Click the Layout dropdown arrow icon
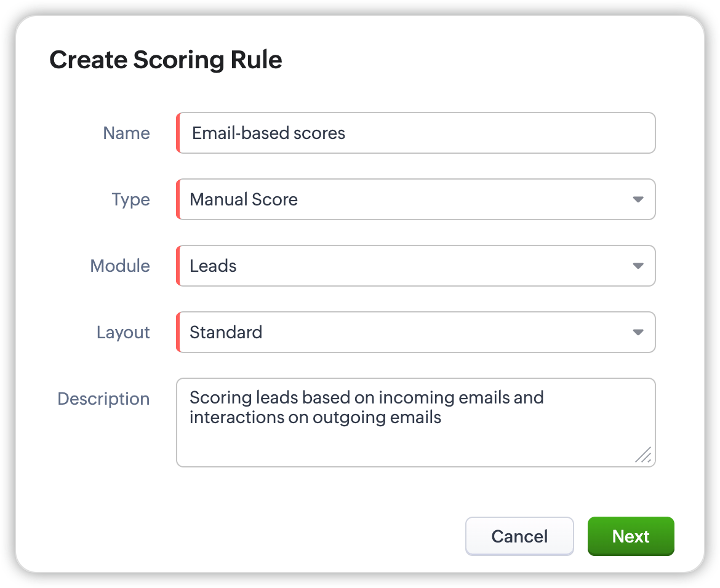 pos(638,332)
